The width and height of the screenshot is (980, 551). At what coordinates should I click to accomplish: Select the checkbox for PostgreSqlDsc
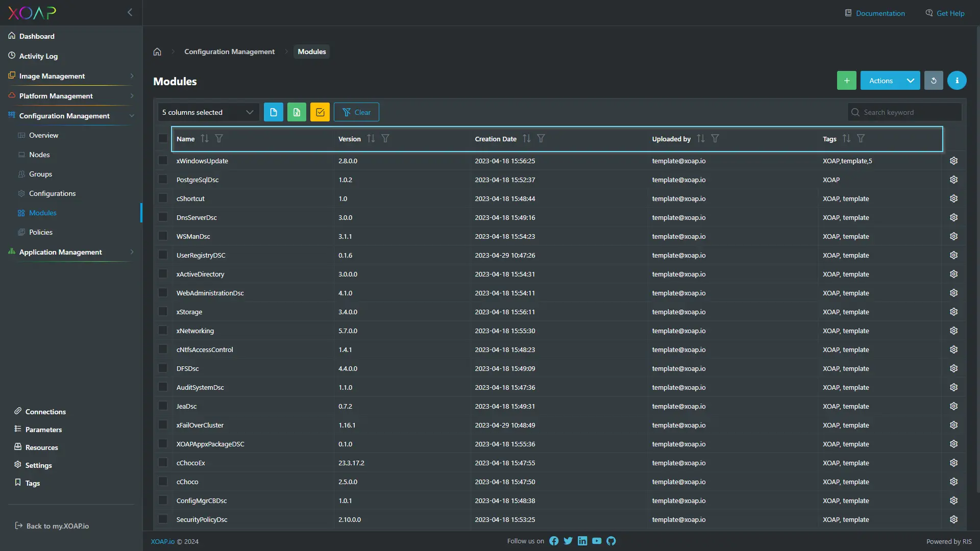coord(162,179)
